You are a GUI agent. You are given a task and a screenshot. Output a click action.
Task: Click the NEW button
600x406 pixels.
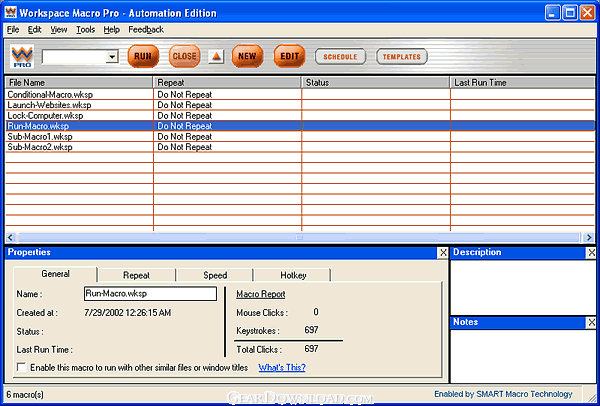pos(248,56)
